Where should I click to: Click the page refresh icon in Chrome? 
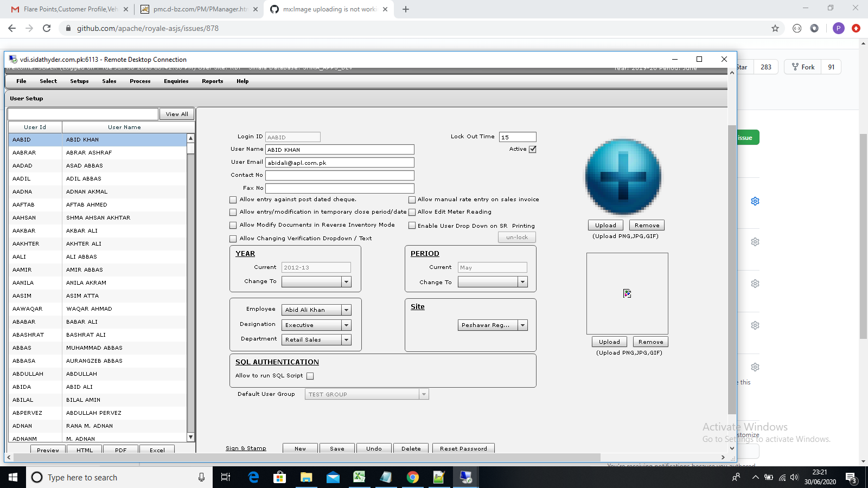click(47, 28)
